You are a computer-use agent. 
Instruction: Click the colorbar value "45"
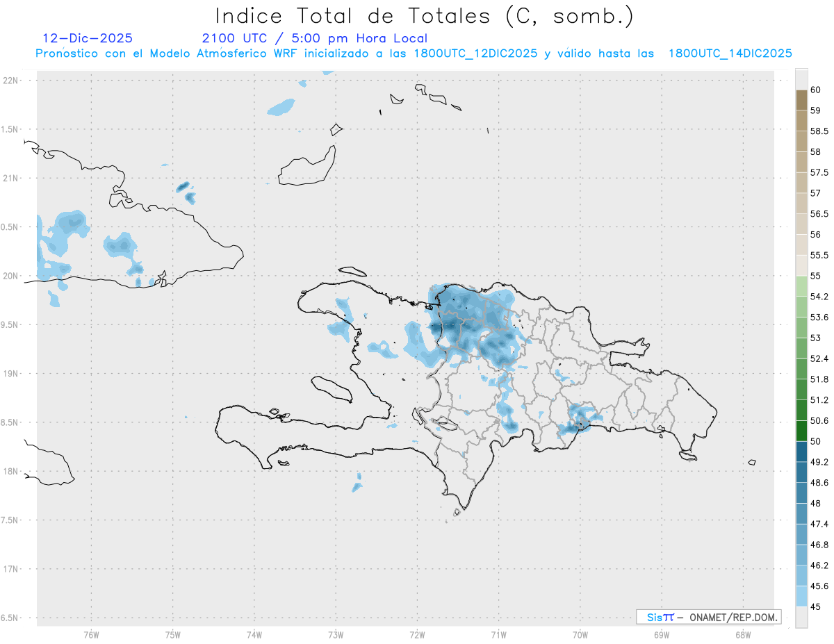(816, 606)
